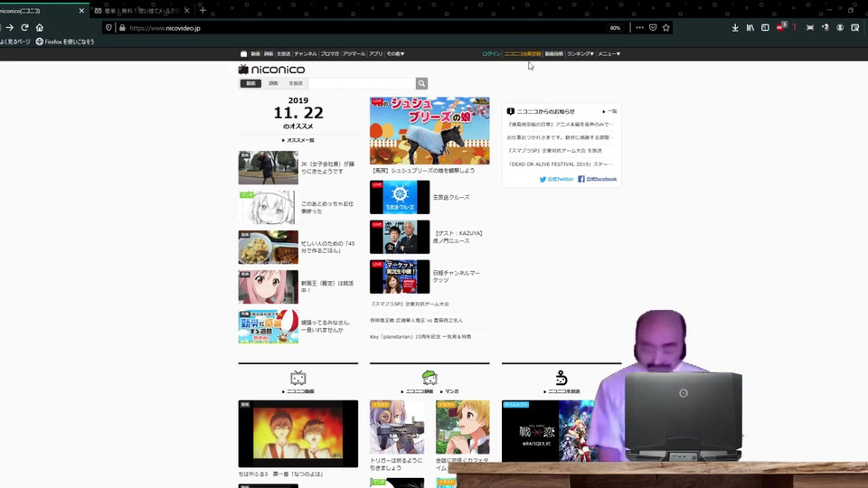The width and height of the screenshot is (868, 488).
Task: Click the niconico logo
Action: [x=272, y=70]
